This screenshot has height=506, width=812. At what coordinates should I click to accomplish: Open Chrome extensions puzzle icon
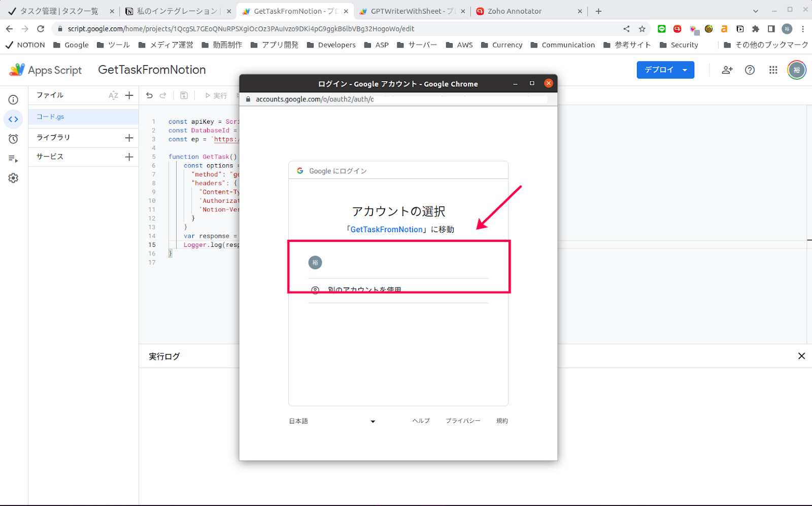click(756, 29)
